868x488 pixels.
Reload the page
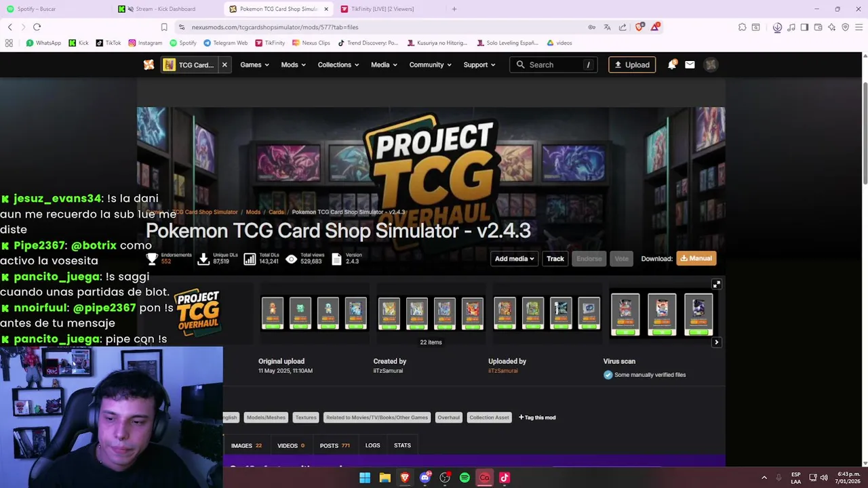point(37,27)
